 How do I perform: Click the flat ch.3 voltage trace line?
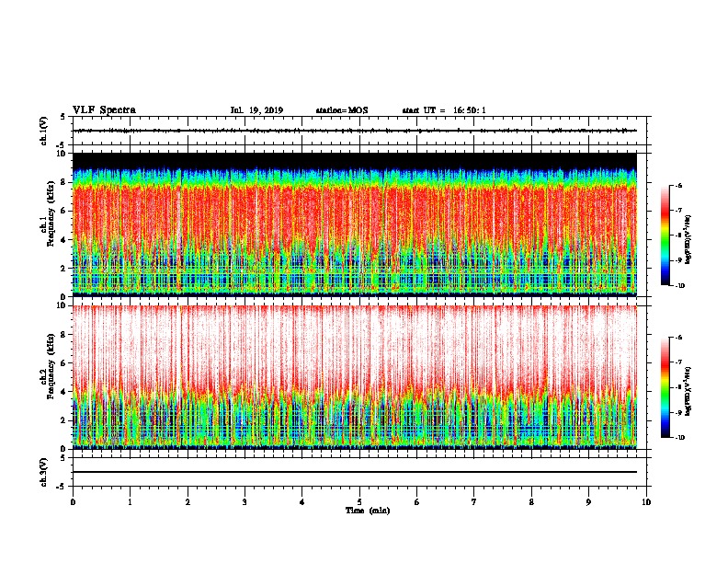[355, 472]
